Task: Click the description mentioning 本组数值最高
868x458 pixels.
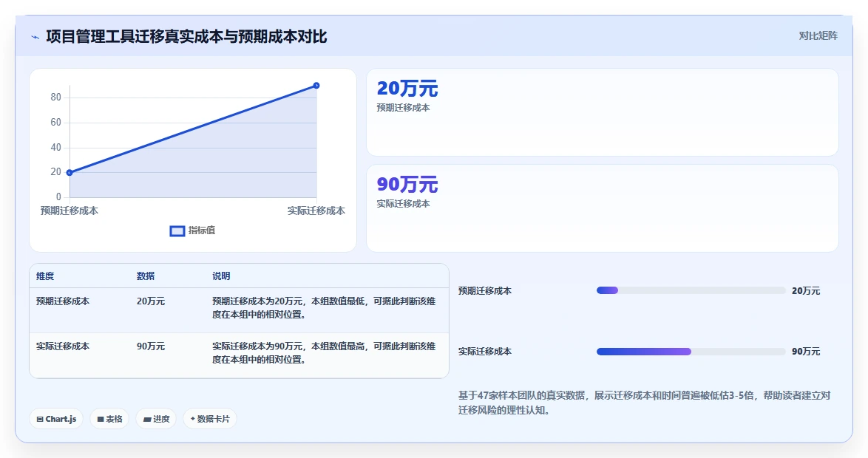Action: pyautogui.click(x=324, y=353)
